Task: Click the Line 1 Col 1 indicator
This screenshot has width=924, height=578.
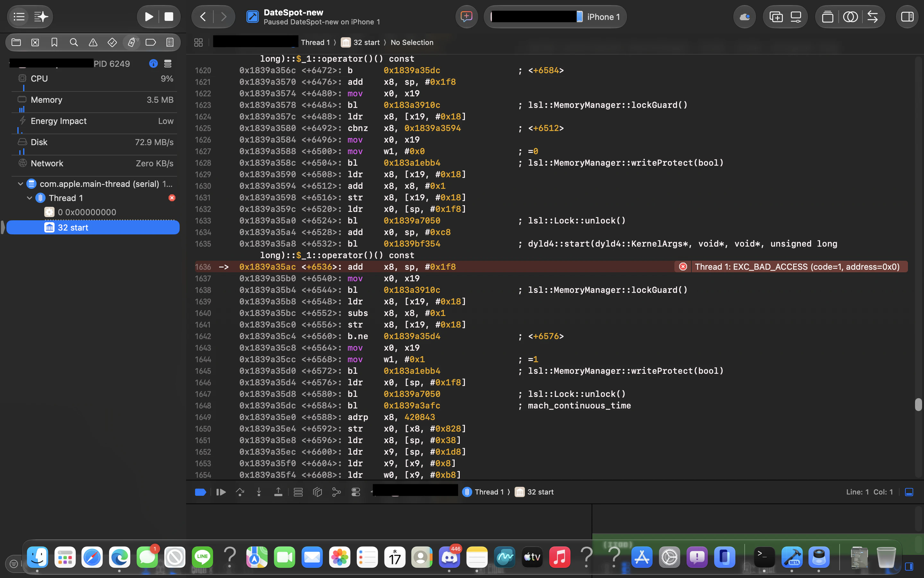Action: point(869,492)
